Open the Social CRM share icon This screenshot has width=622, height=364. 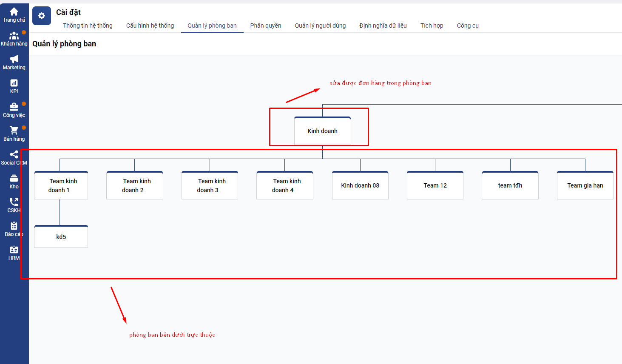pos(14,155)
